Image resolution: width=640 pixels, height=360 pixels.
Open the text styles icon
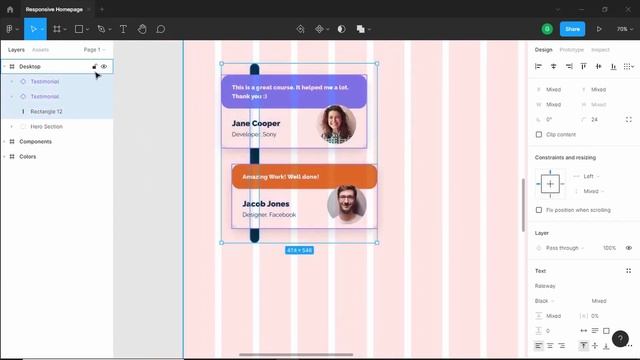[629, 271]
